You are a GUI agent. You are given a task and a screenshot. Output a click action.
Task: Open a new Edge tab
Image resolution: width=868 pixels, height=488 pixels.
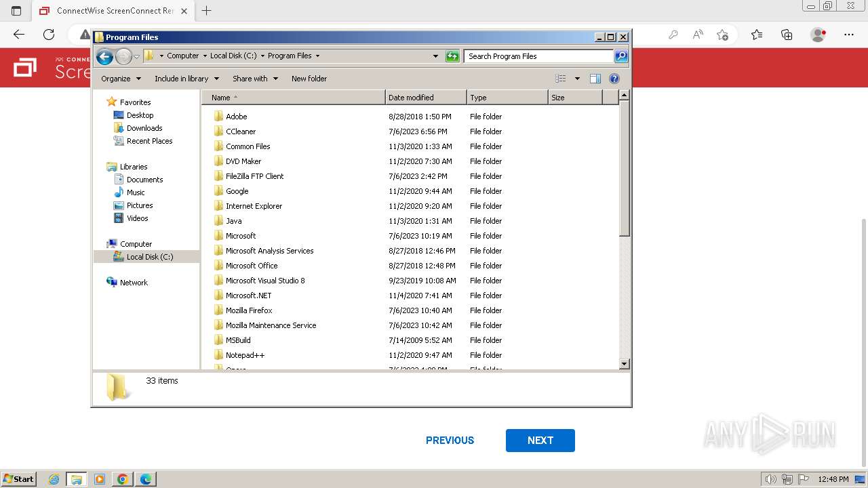tap(207, 11)
